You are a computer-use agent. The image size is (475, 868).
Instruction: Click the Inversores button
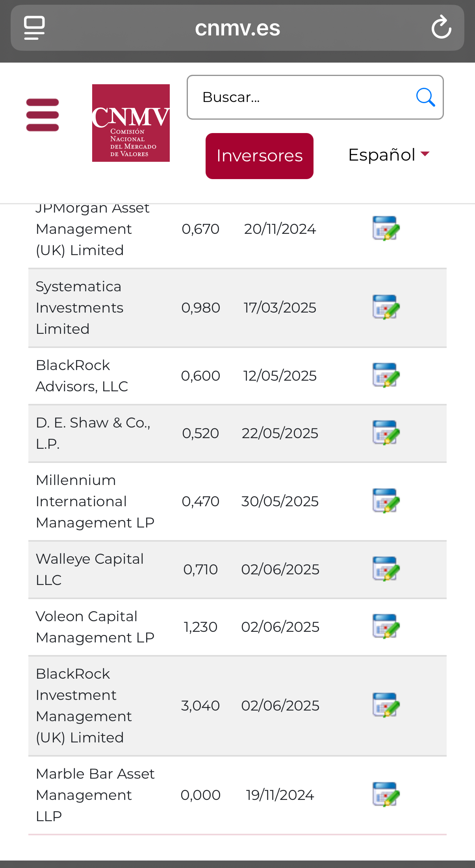(260, 156)
